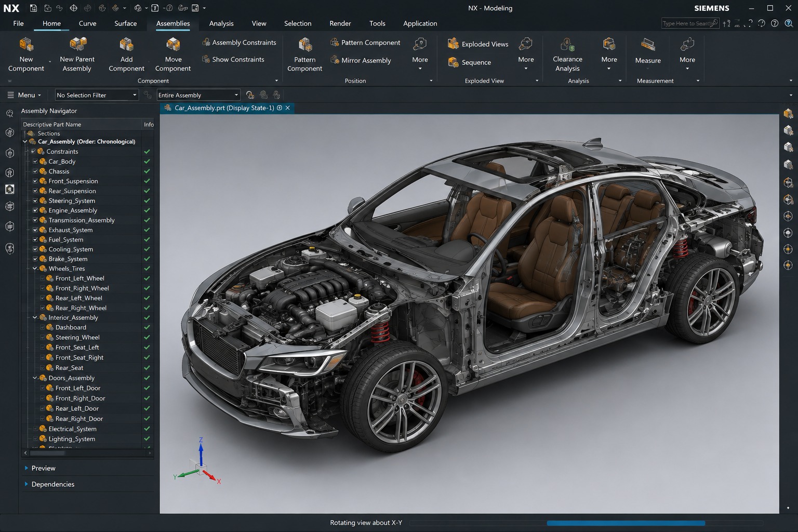798x532 pixels.
Task: Run Clearance Analysis
Action: pos(567,54)
